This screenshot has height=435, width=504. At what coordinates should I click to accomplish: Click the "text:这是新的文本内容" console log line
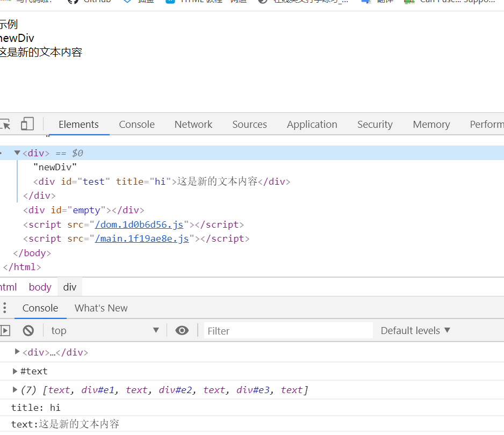pos(65,424)
